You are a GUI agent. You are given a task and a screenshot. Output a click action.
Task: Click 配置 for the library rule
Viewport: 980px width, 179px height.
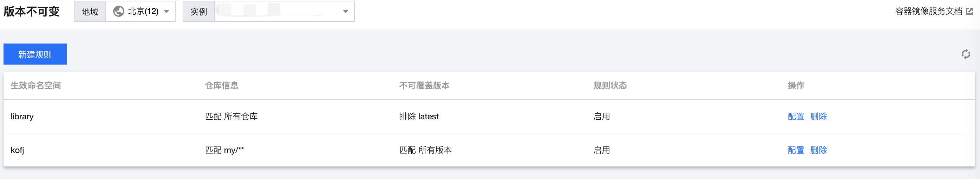(x=796, y=116)
